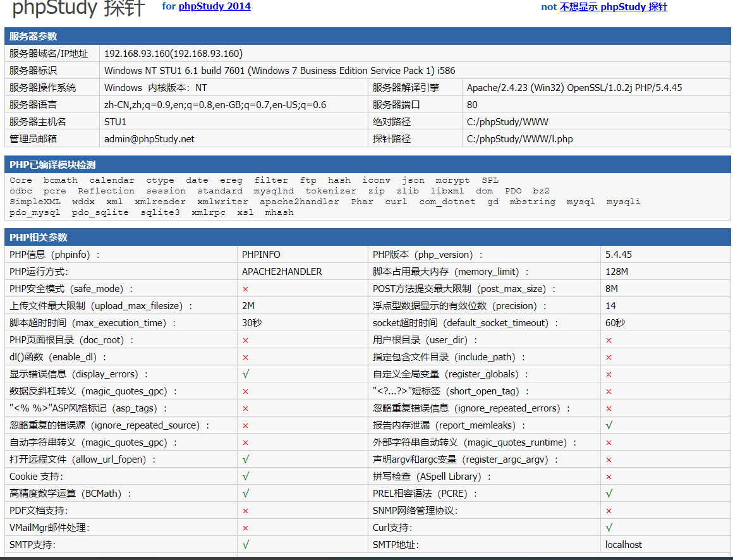Click the red cross for register_argc_argv
The image size is (733, 560).
click(609, 460)
